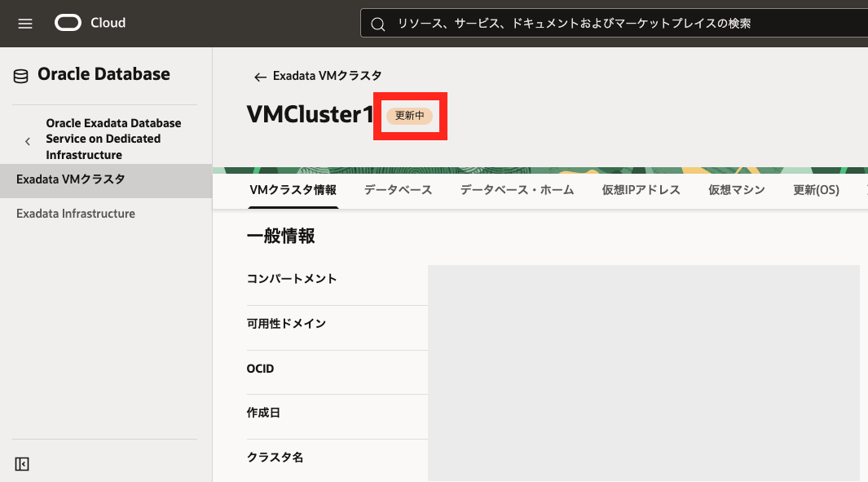Open the 更新(OS) tab

point(816,190)
